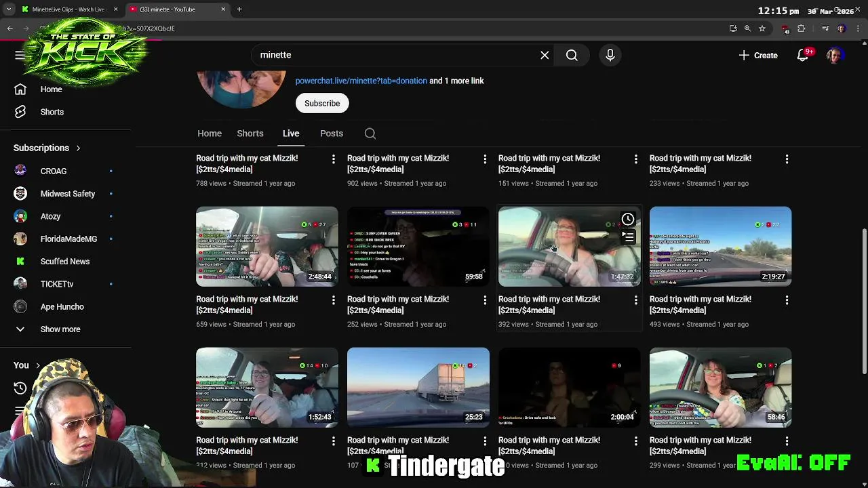
Task: Click the magnifier search button
Action: point(572,55)
